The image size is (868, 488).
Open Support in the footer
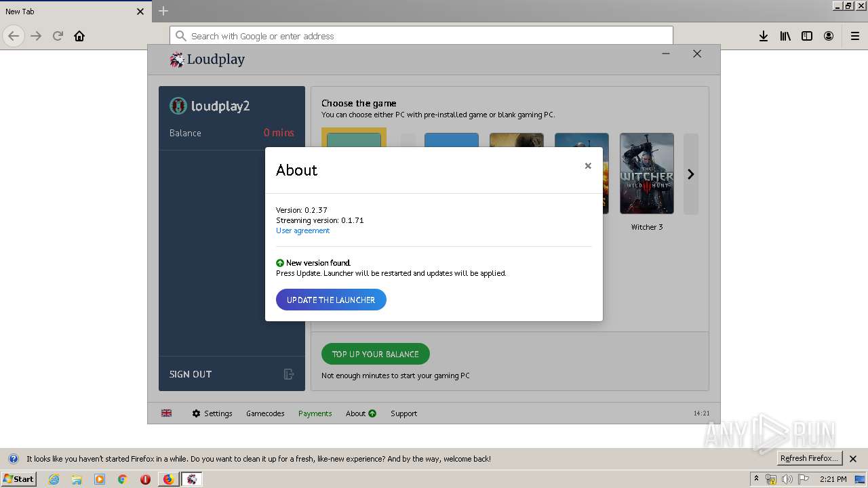403,413
